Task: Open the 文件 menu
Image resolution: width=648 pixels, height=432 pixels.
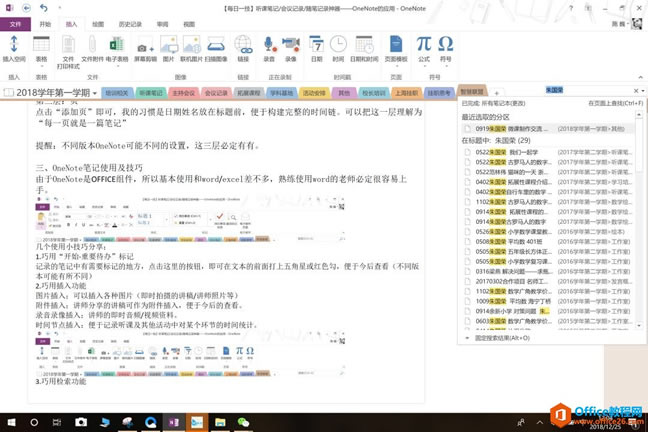Action: tap(15, 24)
